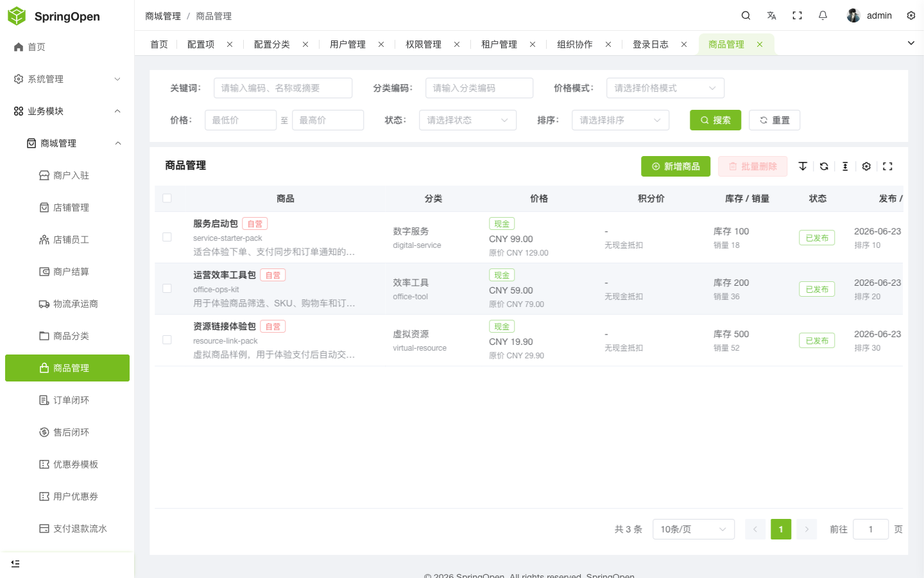Open 商品分类 in the sidebar

click(x=67, y=336)
